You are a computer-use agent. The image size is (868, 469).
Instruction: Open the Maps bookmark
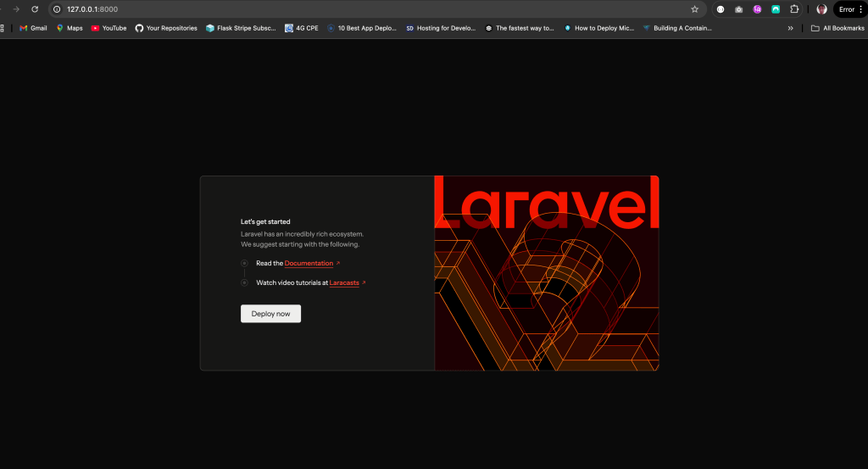coord(70,28)
